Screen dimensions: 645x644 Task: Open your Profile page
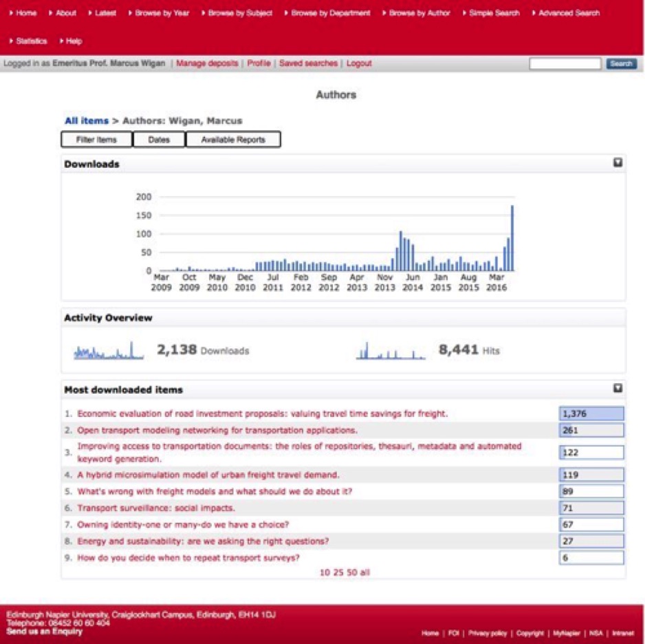pyautogui.click(x=258, y=63)
